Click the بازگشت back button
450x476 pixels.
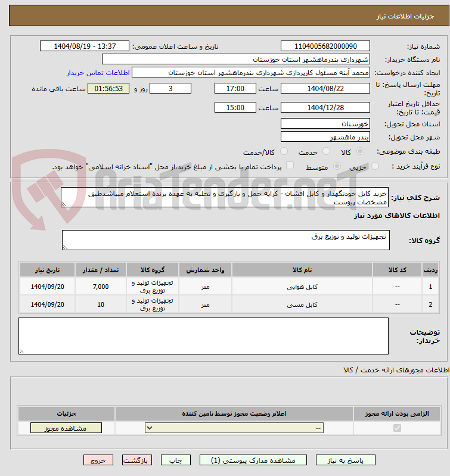coord(137,460)
